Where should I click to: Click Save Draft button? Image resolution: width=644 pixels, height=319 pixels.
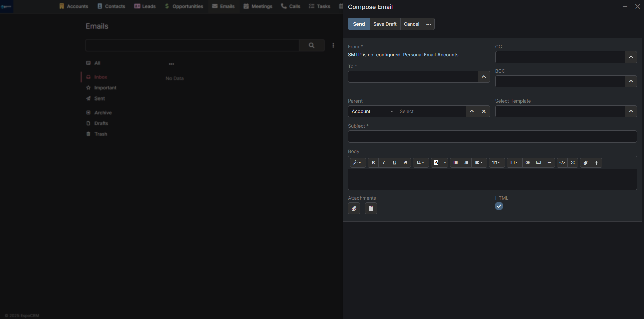pyautogui.click(x=385, y=24)
